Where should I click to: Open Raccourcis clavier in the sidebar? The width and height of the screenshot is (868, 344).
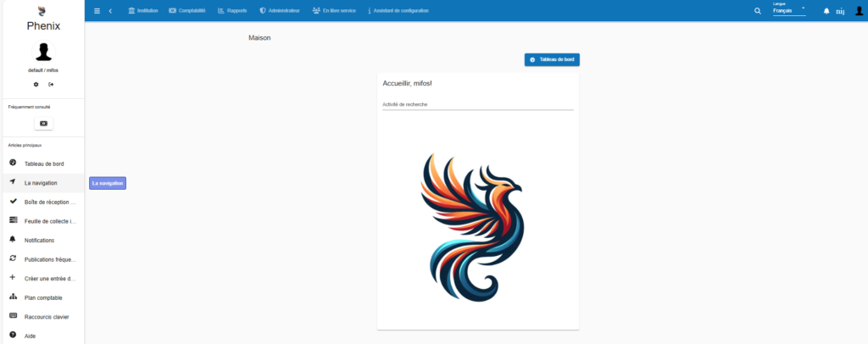pyautogui.click(x=47, y=317)
